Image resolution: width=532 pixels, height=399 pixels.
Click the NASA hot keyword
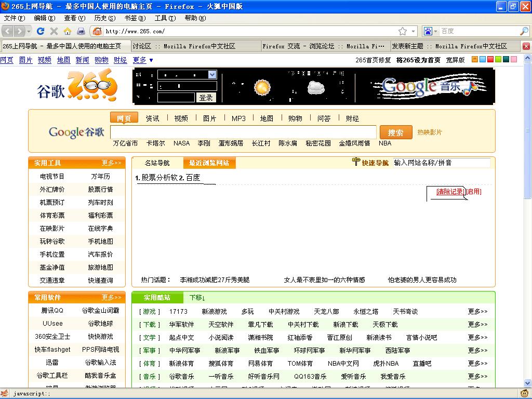(x=181, y=143)
